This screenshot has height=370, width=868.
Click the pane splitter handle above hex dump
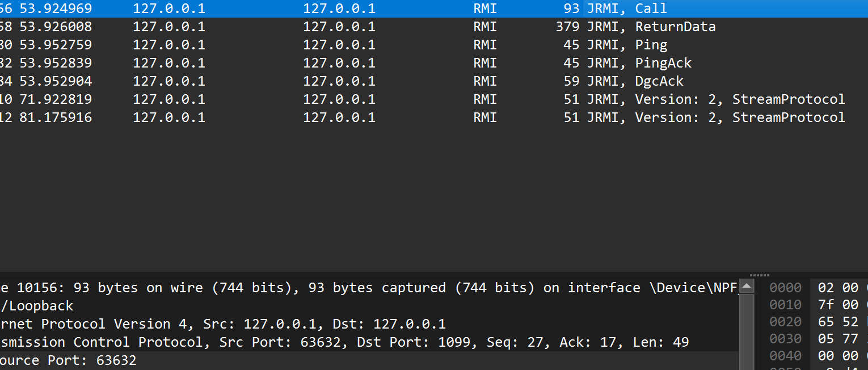tap(760, 275)
